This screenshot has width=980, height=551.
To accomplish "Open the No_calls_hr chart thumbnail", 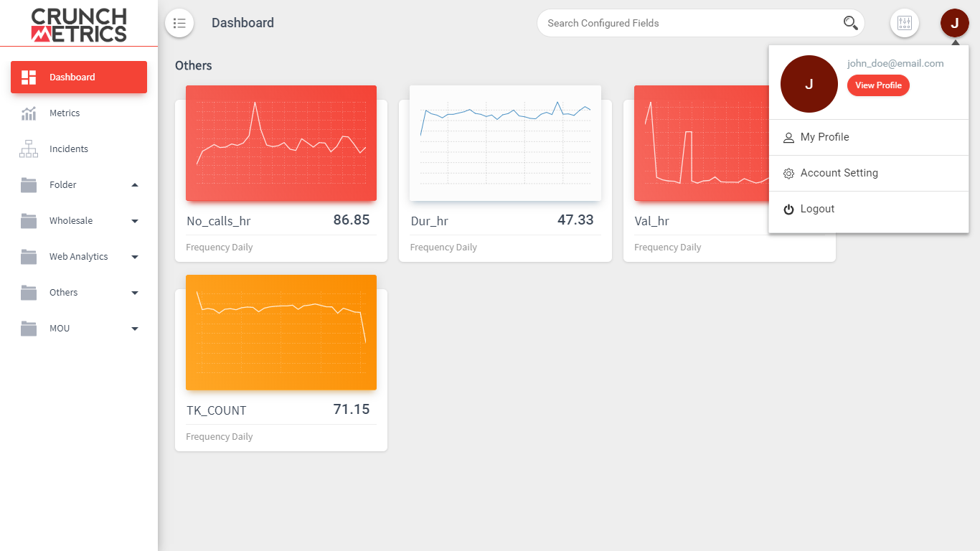I will point(281,143).
